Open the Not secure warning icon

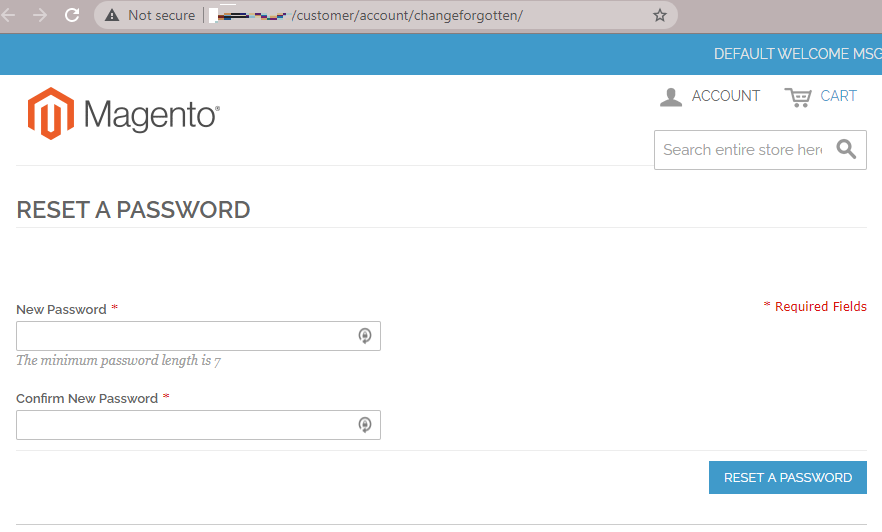(112, 15)
